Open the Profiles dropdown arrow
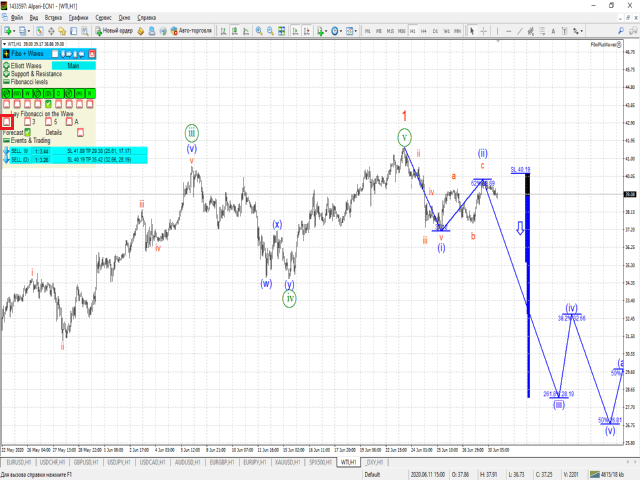This screenshot has height=480, width=640. tap(29, 31)
